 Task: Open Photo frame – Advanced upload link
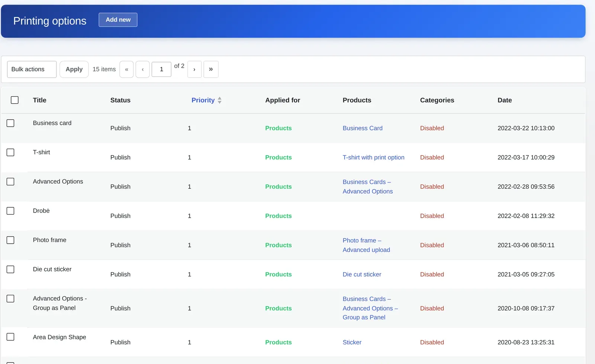pos(366,245)
